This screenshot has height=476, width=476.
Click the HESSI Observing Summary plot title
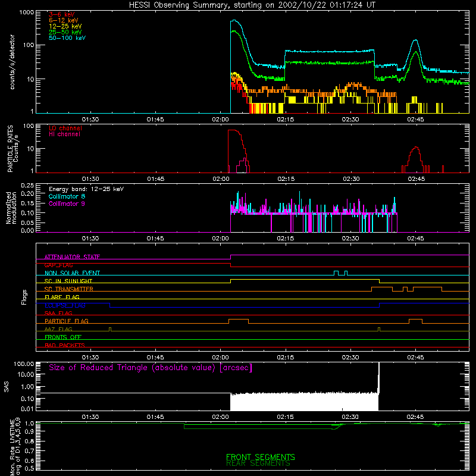click(252, 5)
